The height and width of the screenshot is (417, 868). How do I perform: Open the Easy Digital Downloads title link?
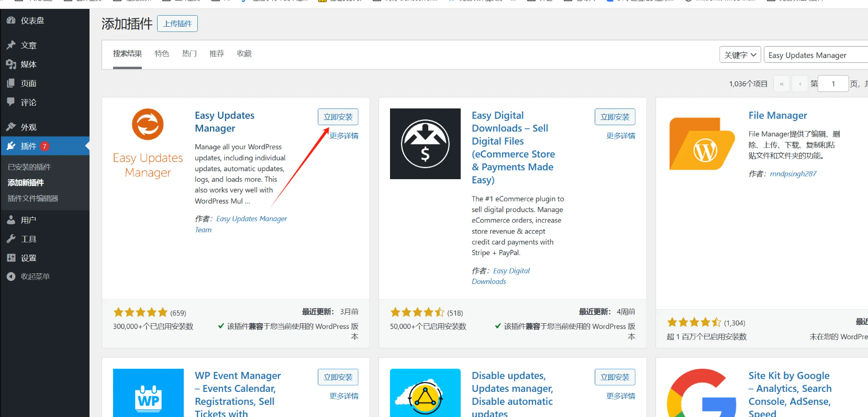pyautogui.click(x=513, y=148)
